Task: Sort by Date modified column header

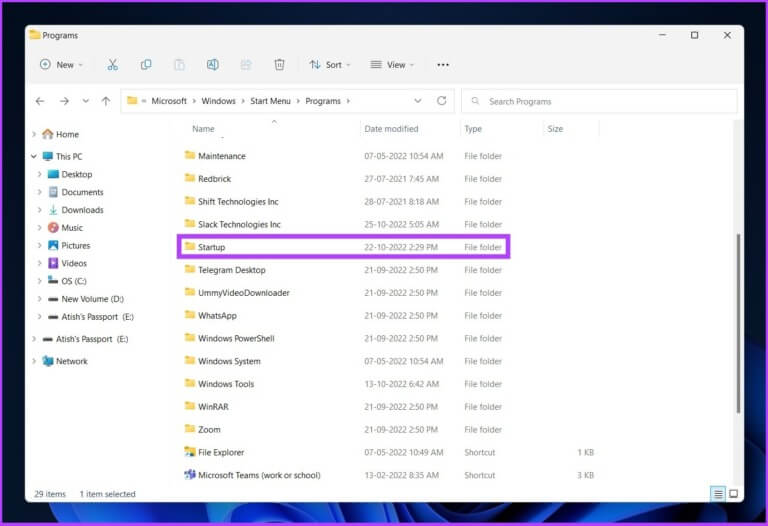Action: (x=391, y=129)
